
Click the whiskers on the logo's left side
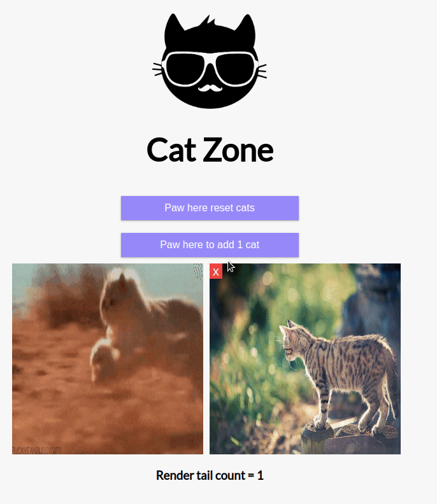(157, 69)
